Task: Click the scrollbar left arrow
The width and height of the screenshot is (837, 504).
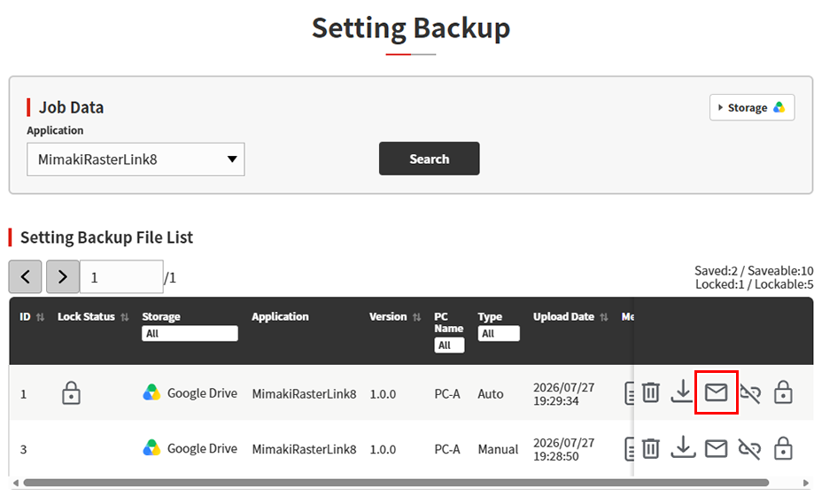Action: click(x=15, y=483)
